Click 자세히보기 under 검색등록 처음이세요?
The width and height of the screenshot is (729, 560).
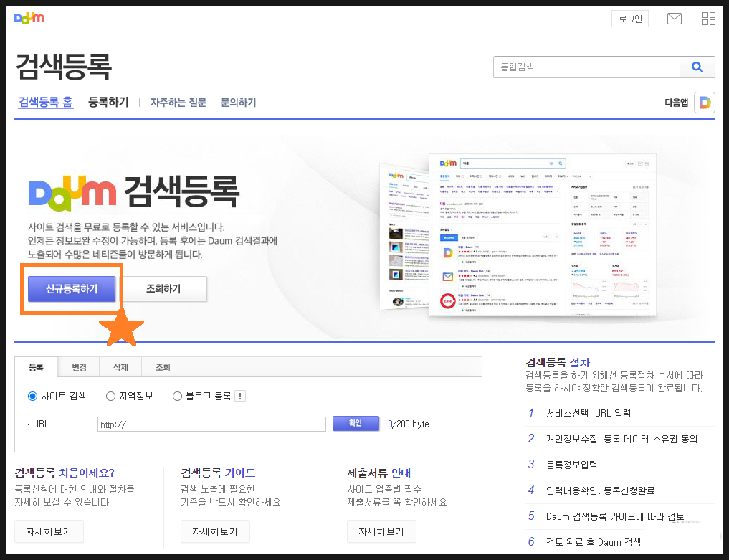pyautogui.click(x=49, y=531)
